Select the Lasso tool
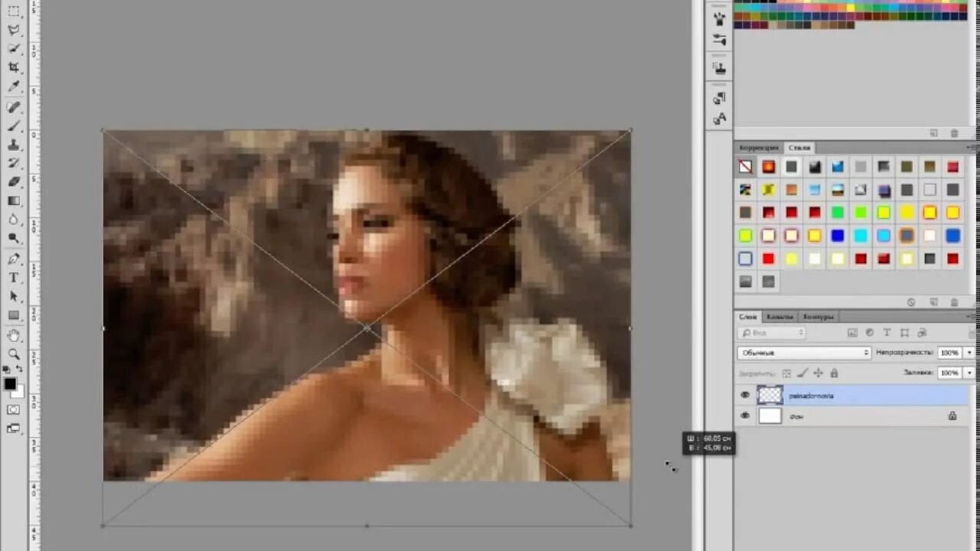The width and height of the screenshot is (980, 551). coord(14,31)
